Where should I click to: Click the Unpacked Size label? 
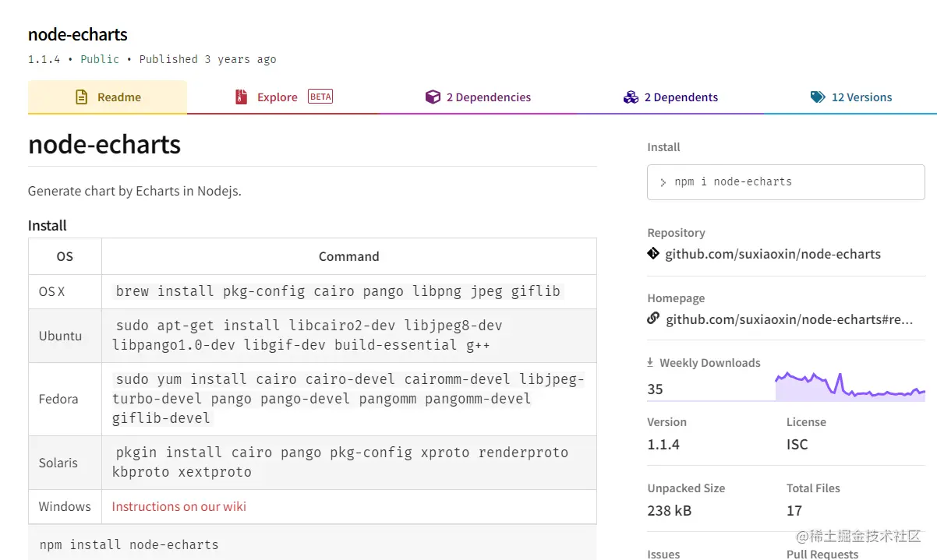[686, 488]
